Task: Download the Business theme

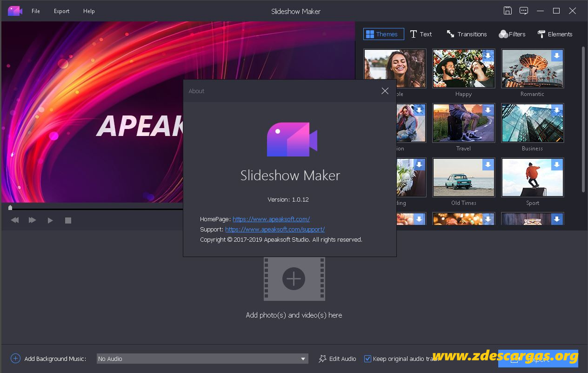Action: [557, 110]
